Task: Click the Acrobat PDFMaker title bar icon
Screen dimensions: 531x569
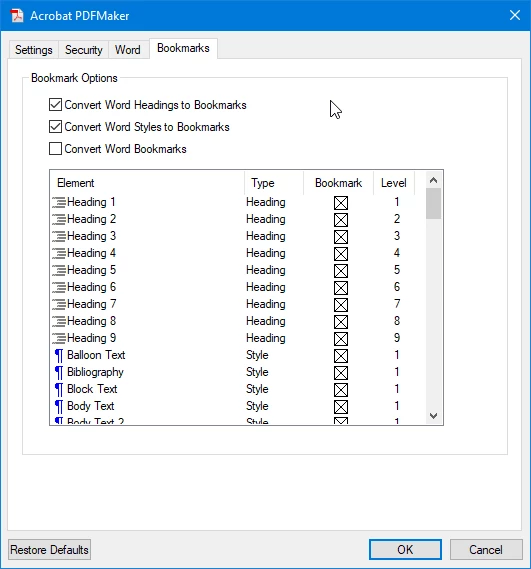Action: [x=17, y=15]
